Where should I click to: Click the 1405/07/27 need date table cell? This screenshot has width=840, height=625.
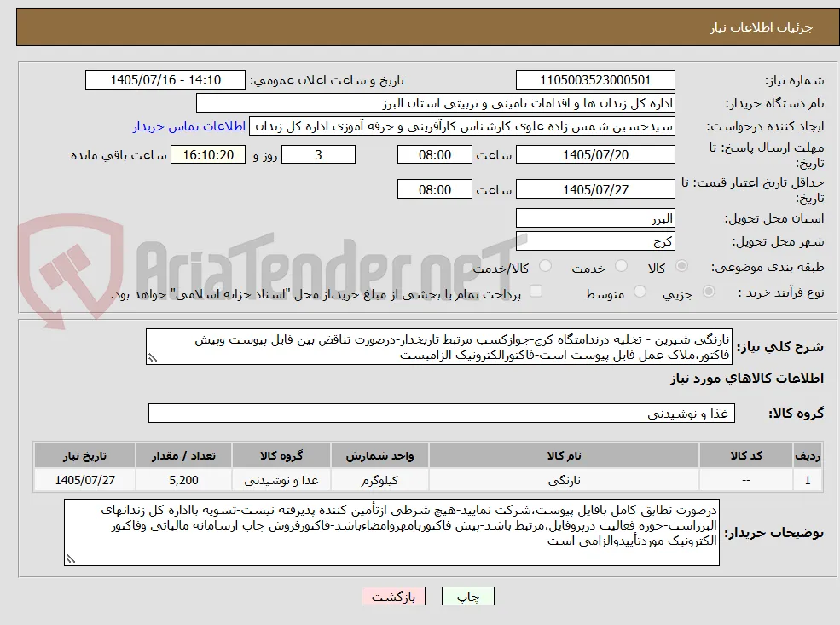coord(84,480)
